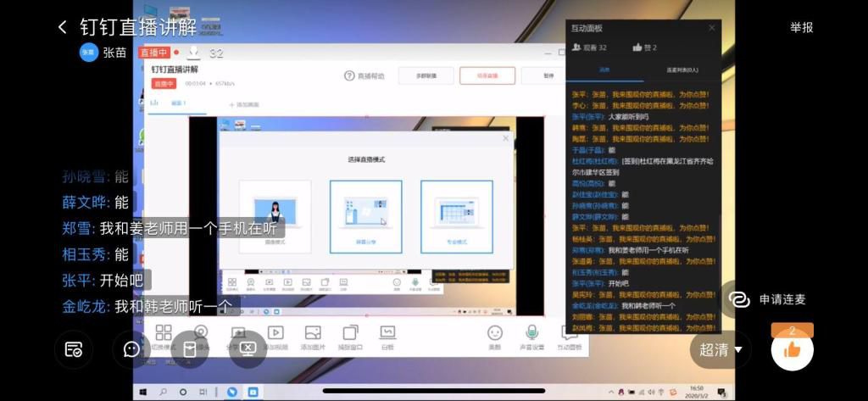Screen dimensions: 868x401
Task: Tap the circular screen-off icon at bottom
Action: (248, 348)
